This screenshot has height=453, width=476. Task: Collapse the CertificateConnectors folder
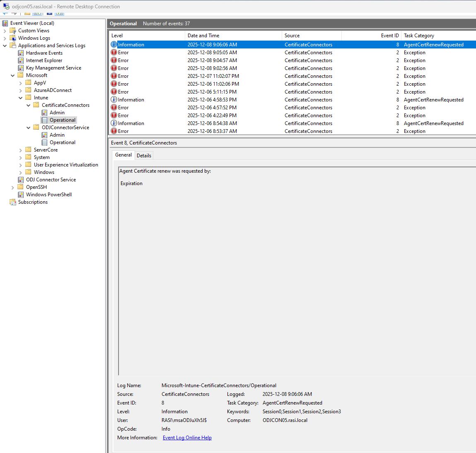29,105
